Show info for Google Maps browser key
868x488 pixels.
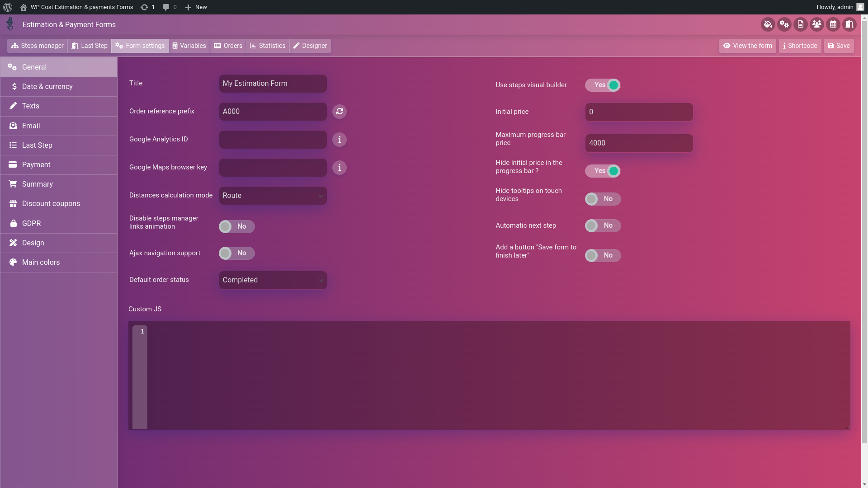click(x=339, y=168)
